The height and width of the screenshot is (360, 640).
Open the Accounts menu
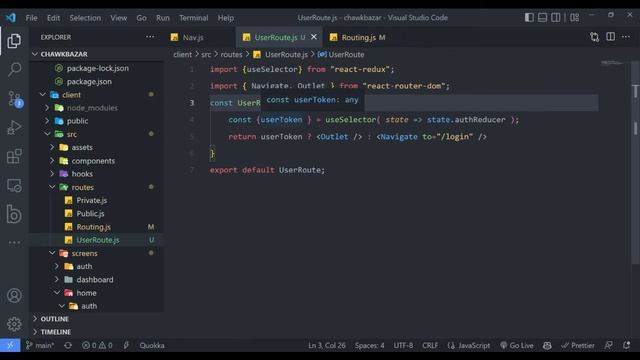coord(14,295)
